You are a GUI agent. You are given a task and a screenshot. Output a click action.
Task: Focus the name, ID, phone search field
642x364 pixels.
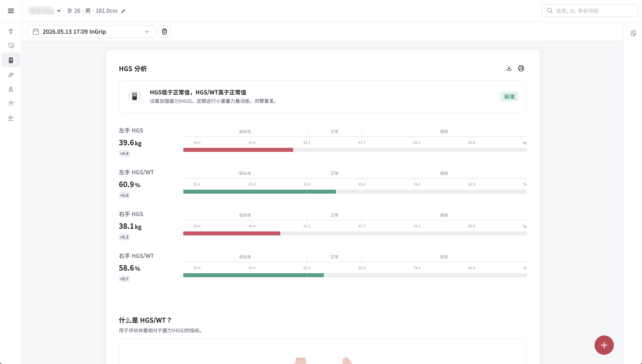(x=590, y=11)
